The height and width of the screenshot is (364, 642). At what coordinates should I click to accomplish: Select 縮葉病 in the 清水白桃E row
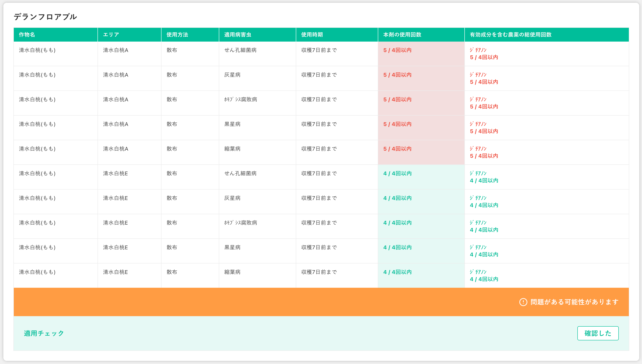(232, 272)
